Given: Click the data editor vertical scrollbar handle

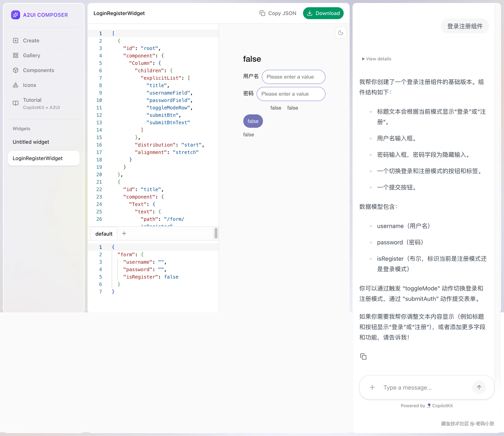Looking at the screenshot, I should click(x=216, y=233).
